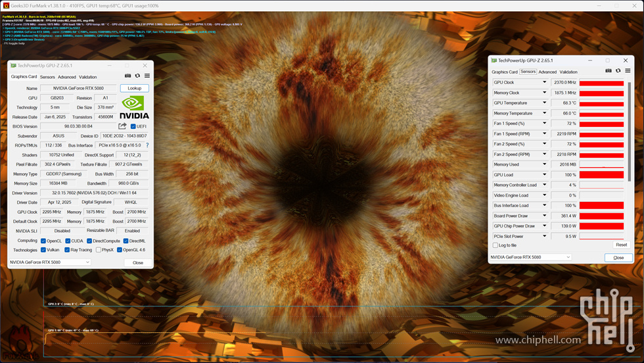Image resolution: width=644 pixels, height=363 pixels.
Task: Click the Bandwidth value 960.0 GB/s
Action: pyautogui.click(x=129, y=183)
